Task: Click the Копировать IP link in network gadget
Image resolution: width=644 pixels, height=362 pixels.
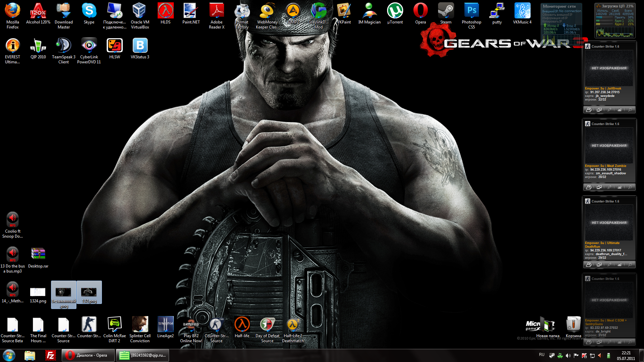Action: click(x=552, y=21)
